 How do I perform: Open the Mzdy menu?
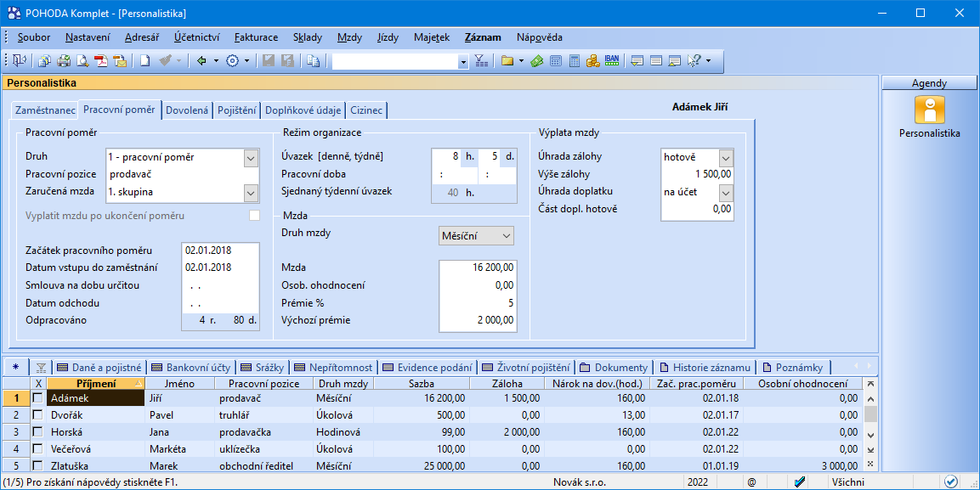[349, 37]
